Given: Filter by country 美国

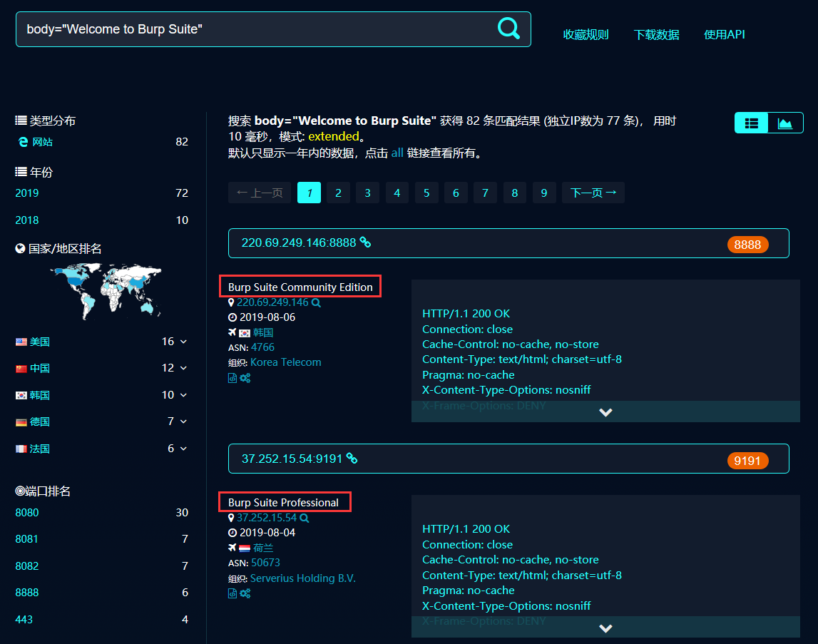Looking at the screenshot, I should (x=40, y=342).
